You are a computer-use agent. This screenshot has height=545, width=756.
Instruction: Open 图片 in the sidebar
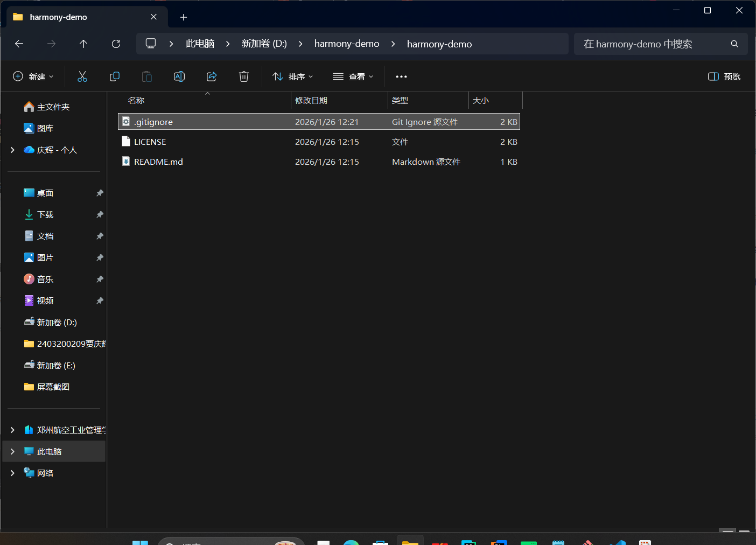[x=45, y=257]
